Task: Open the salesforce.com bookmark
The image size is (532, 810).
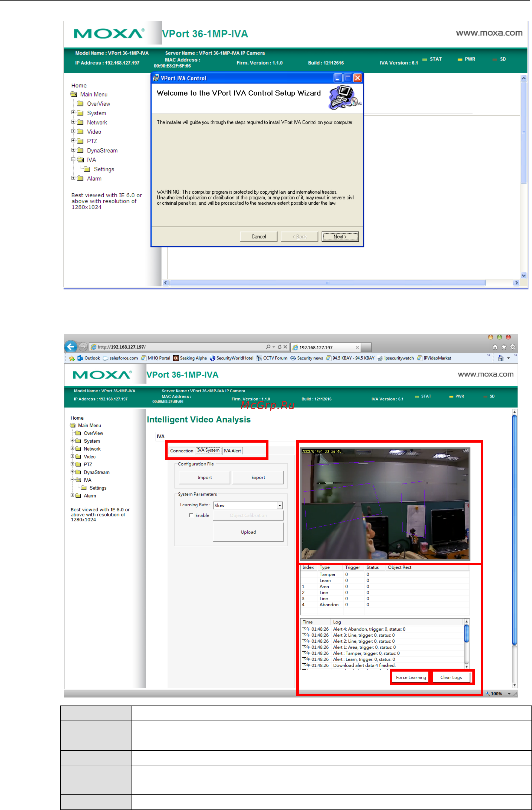Action: (x=120, y=358)
